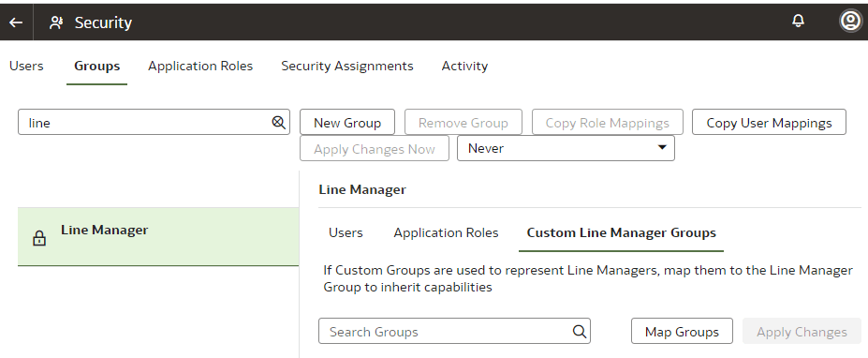The height and width of the screenshot is (358, 868).
Task: Click Copy User Mappings button
Action: tap(769, 123)
